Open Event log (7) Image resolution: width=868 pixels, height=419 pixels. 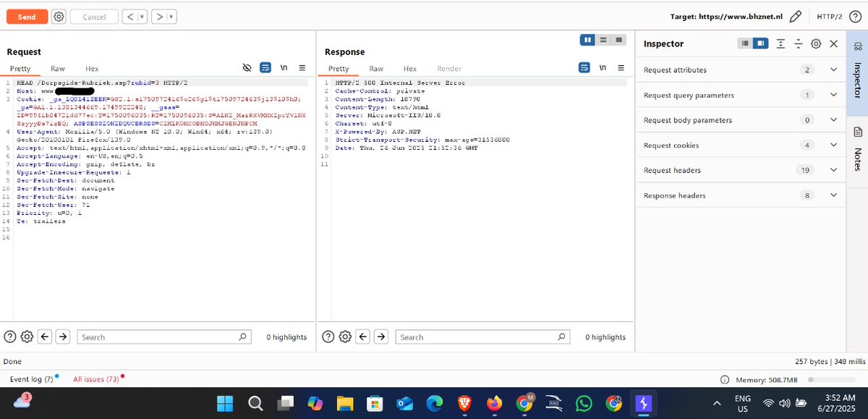pyautogui.click(x=32, y=379)
